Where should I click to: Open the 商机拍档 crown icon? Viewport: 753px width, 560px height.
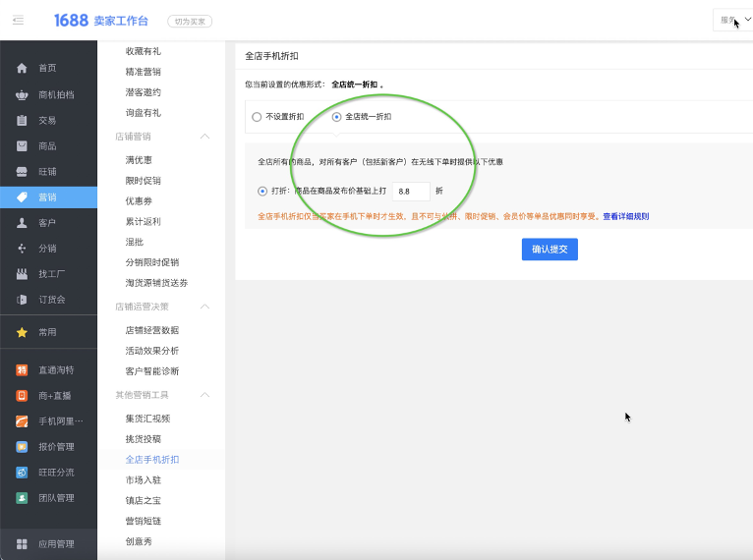(x=22, y=94)
